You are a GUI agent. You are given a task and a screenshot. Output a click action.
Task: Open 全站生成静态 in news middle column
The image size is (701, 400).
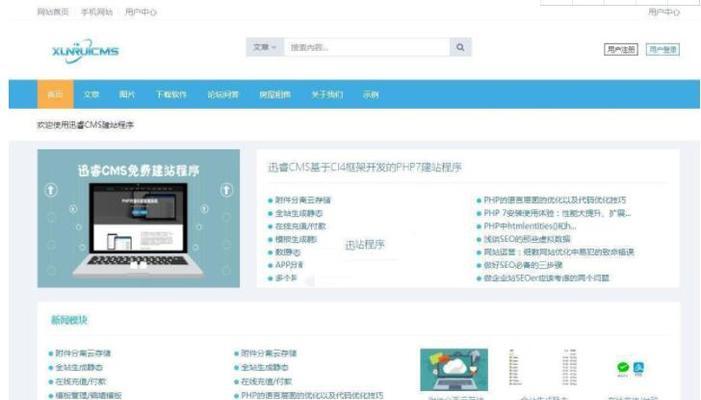coord(264,367)
